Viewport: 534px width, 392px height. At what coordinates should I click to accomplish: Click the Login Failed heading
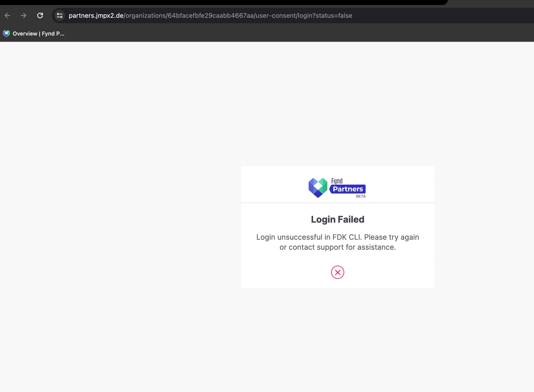click(x=338, y=220)
